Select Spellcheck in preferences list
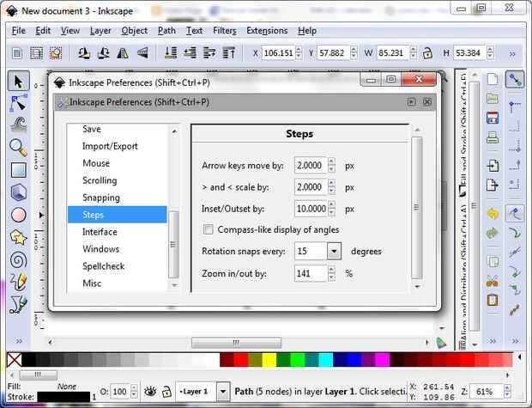This screenshot has width=532, height=408. pyautogui.click(x=117, y=266)
